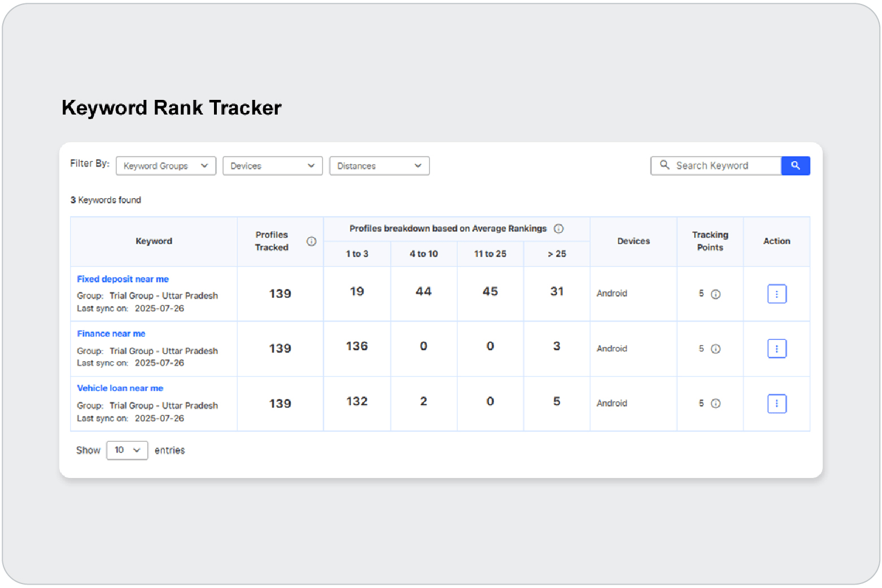Click the Keyword column header
Screen dimensions: 882x588
[154, 242]
